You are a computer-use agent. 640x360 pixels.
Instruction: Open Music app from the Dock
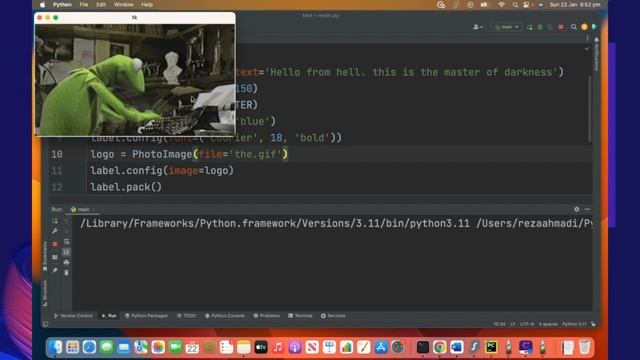pos(278,347)
